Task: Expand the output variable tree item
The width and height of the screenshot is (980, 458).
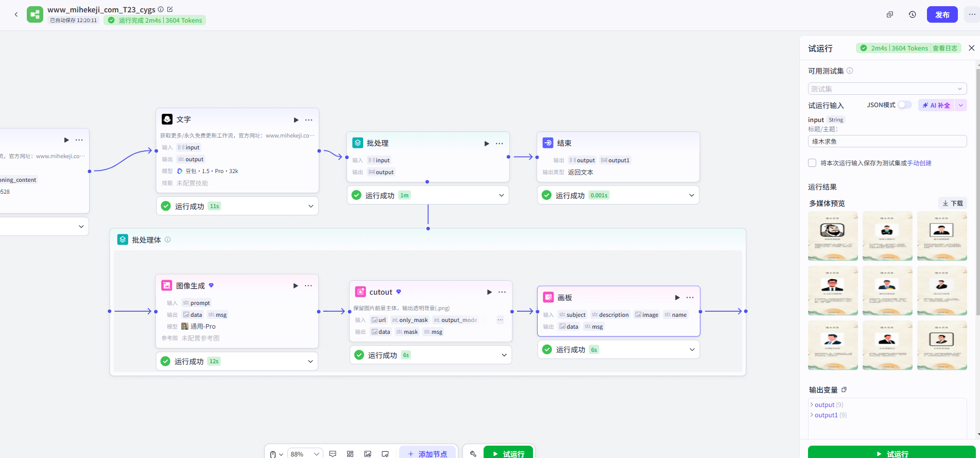Action: click(812, 405)
